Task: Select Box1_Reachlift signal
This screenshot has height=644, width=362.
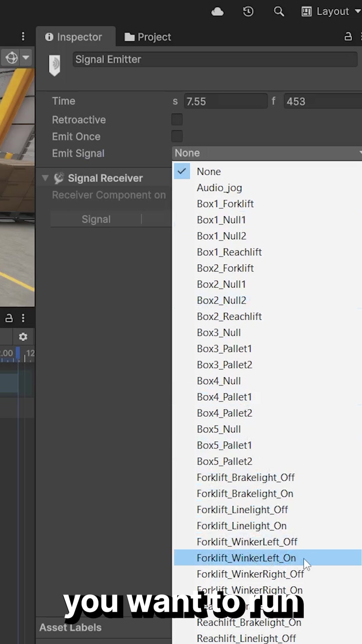Action: point(267,252)
